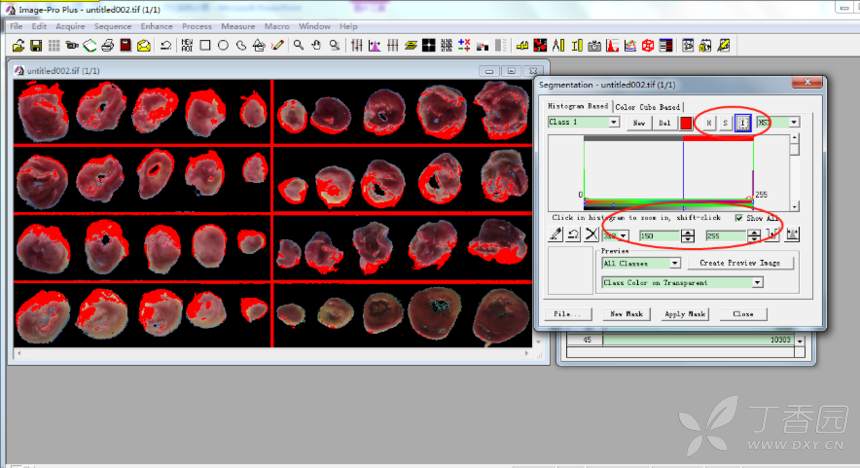Toggle the S channel button
Image resolution: width=860 pixels, height=468 pixels.
(x=726, y=123)
